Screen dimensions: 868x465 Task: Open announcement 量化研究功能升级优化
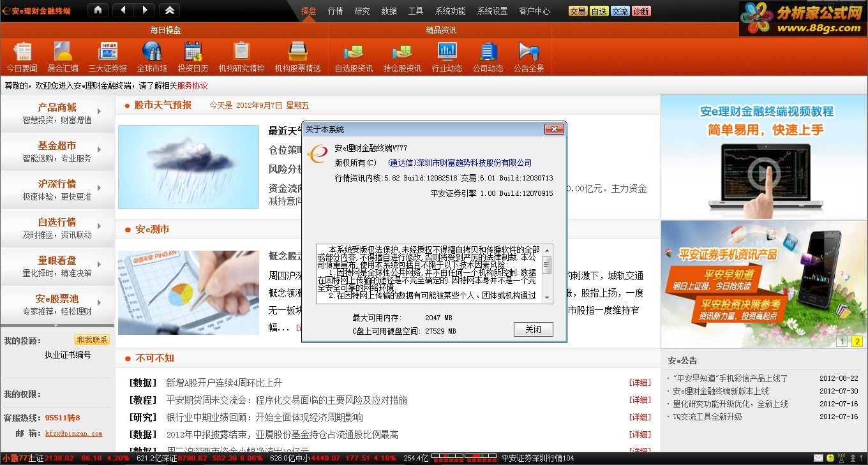[731, 404]
